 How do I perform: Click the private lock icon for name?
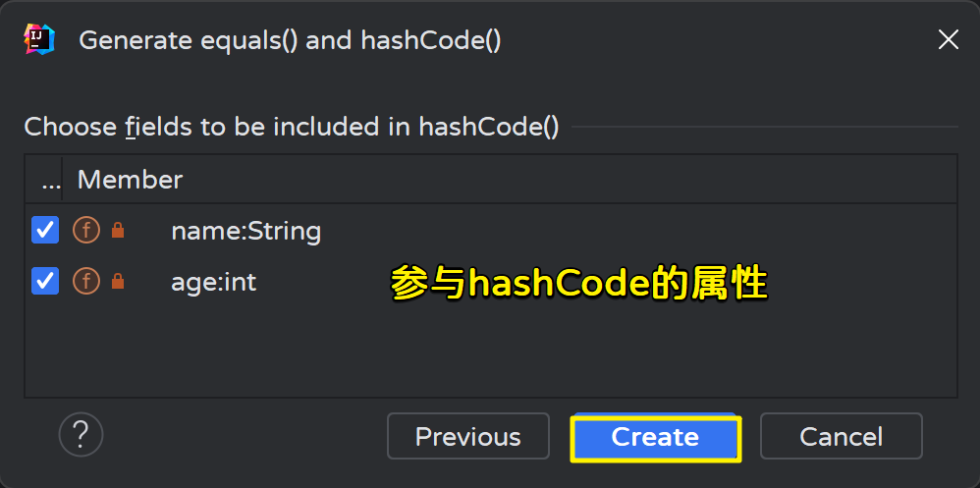(x=118, y=232)
